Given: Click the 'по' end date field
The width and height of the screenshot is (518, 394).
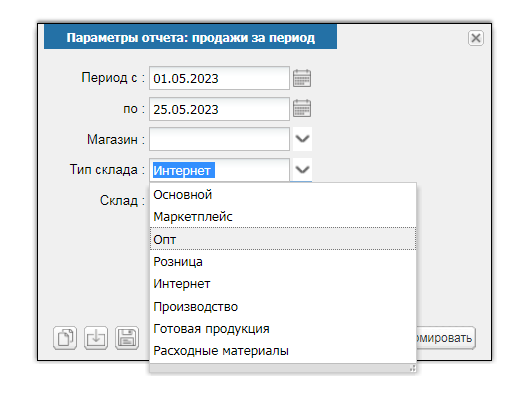Looking at the screenshot, I should [x=219, y=109].
